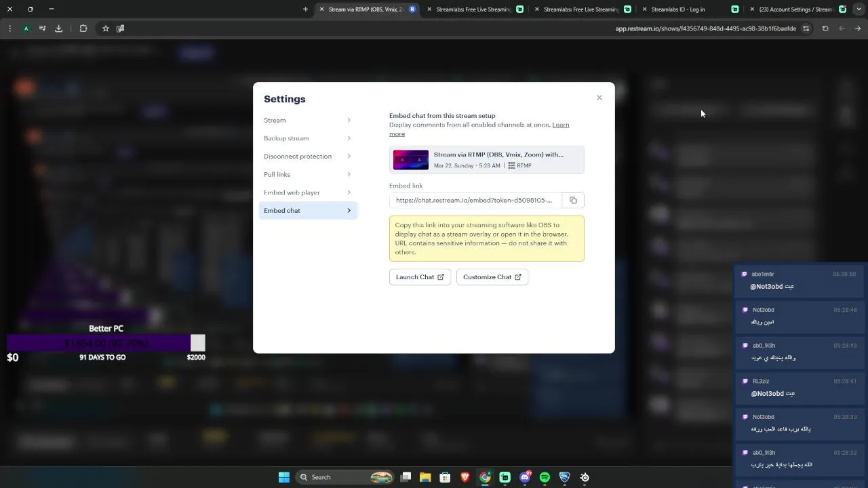Click the embed link URL field
868x488 pixels.
[475, 200]
